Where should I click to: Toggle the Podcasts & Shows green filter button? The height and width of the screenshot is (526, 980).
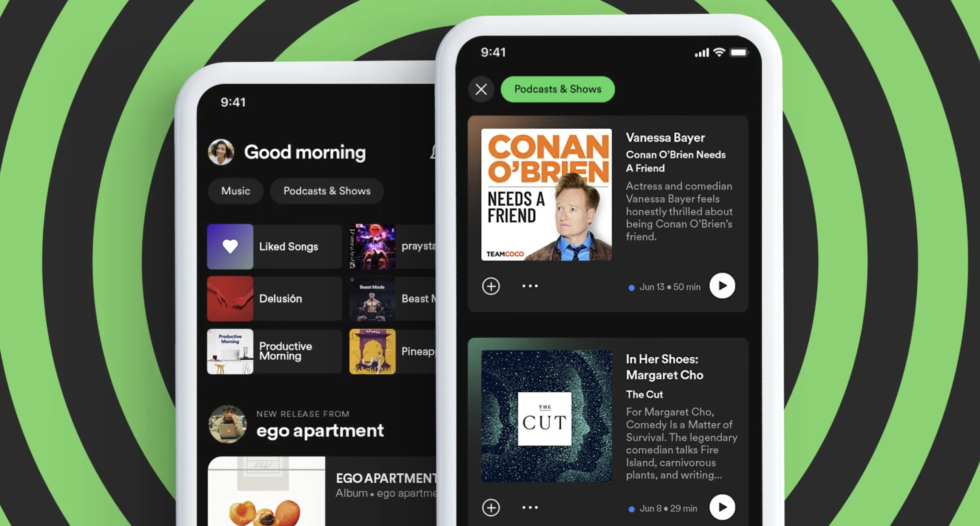pyautogui.click(x=558, y=89)
